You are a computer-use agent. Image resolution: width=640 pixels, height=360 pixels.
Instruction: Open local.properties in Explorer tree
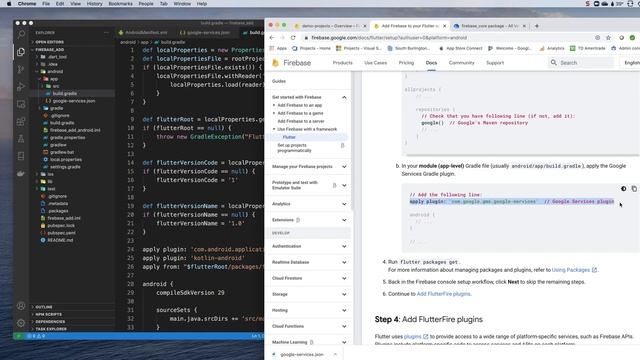click(x=65, y=160)
